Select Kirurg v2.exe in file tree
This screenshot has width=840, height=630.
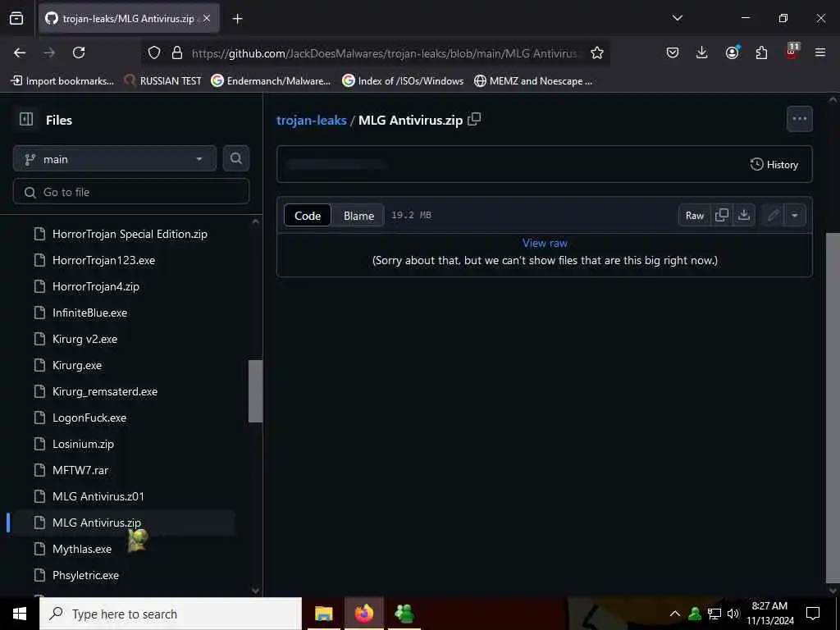(x=84, y=339)
